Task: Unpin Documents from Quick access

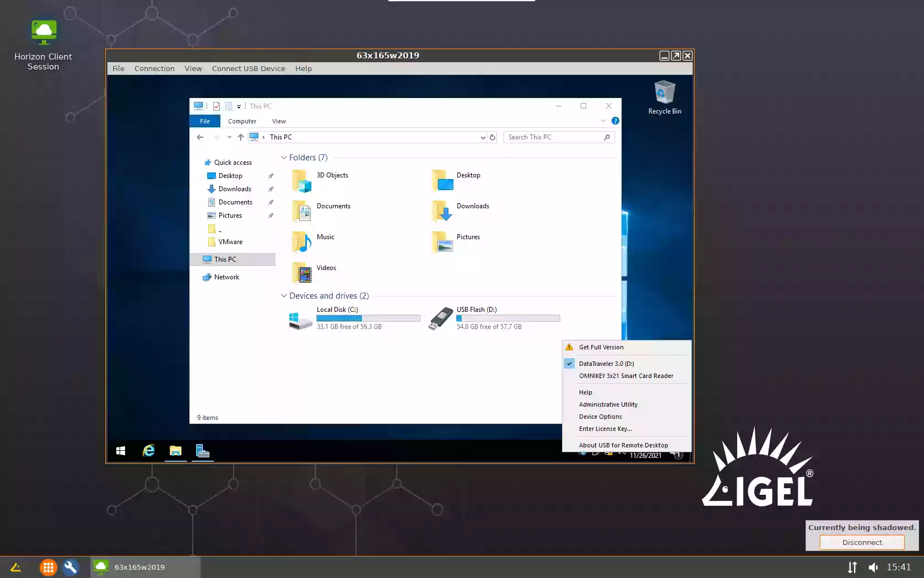Action: (271, 202)
